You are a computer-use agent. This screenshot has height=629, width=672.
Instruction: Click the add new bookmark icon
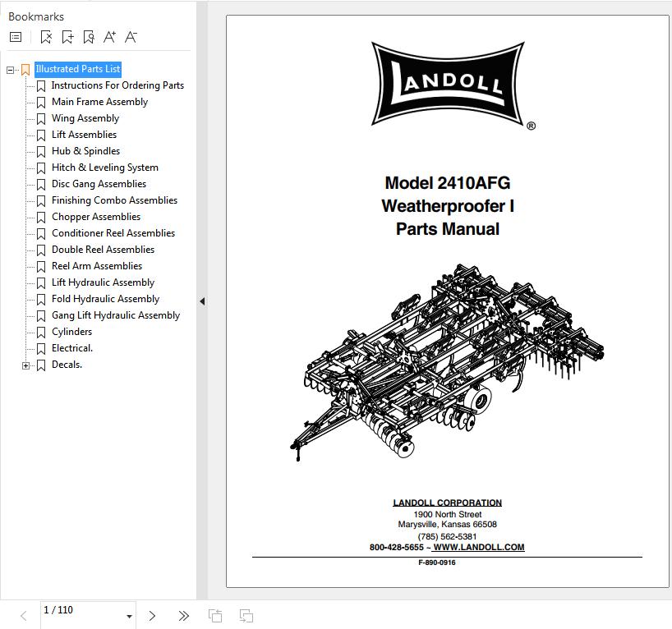pyautogui.click(x=67, y=37)
